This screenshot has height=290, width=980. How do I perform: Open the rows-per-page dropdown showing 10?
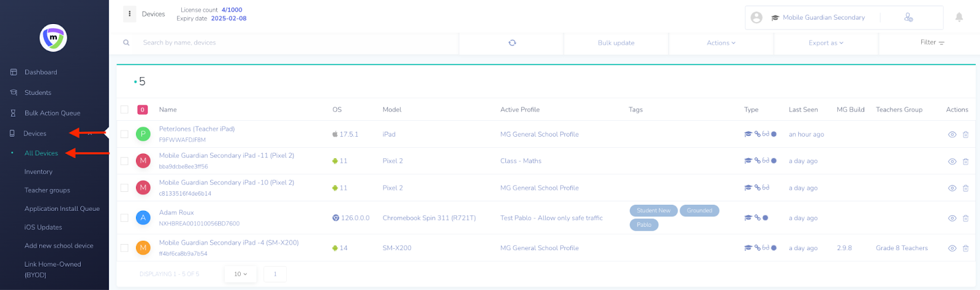click(240, 274)
